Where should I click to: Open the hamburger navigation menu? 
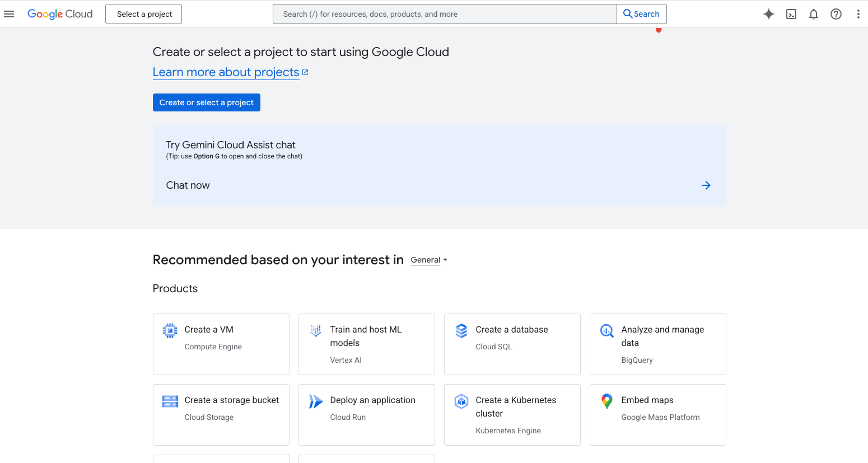coord(9,14)
